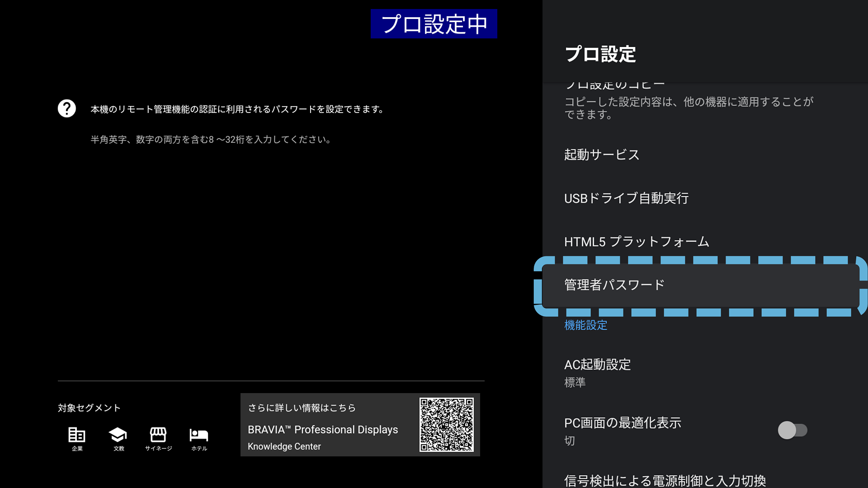The image size is (868, 488).
Task: Click BRAVIA Professional Displays Knowledge Center link
Action: tap(322, 430)
